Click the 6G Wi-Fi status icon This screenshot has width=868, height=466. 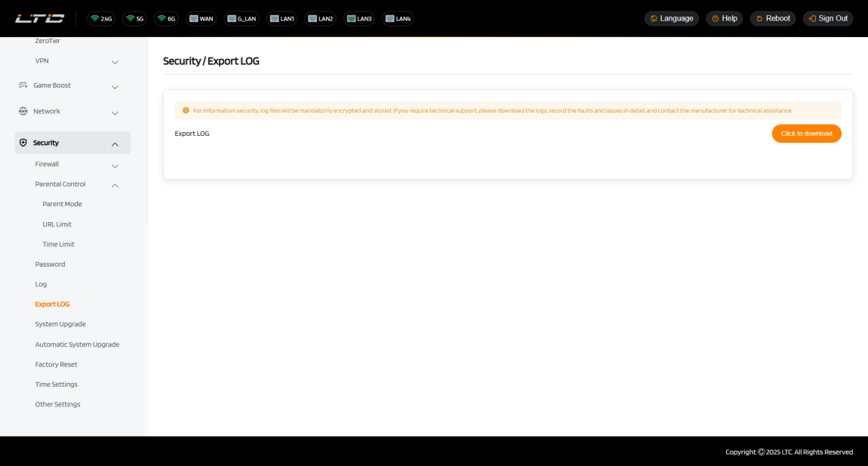click(x=167, y=18)
